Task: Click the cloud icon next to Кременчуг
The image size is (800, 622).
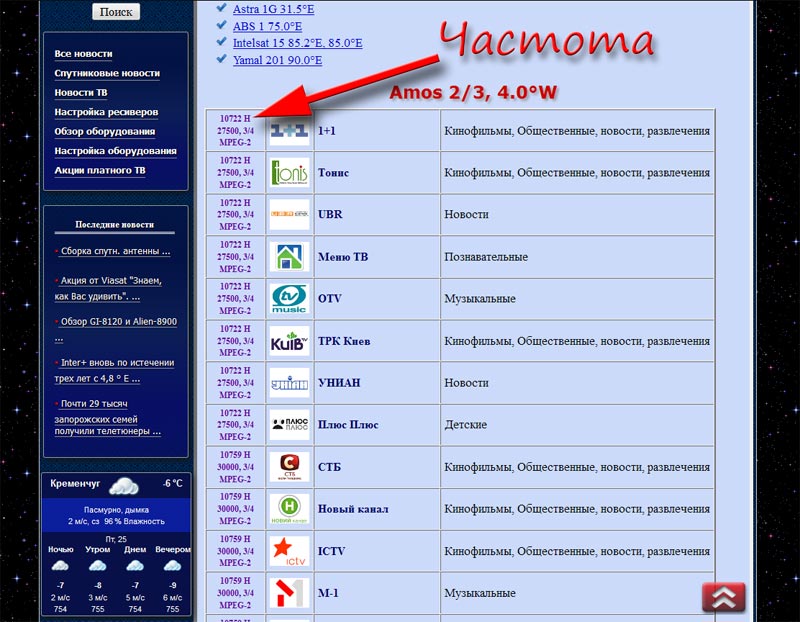Action: [123, 486]
